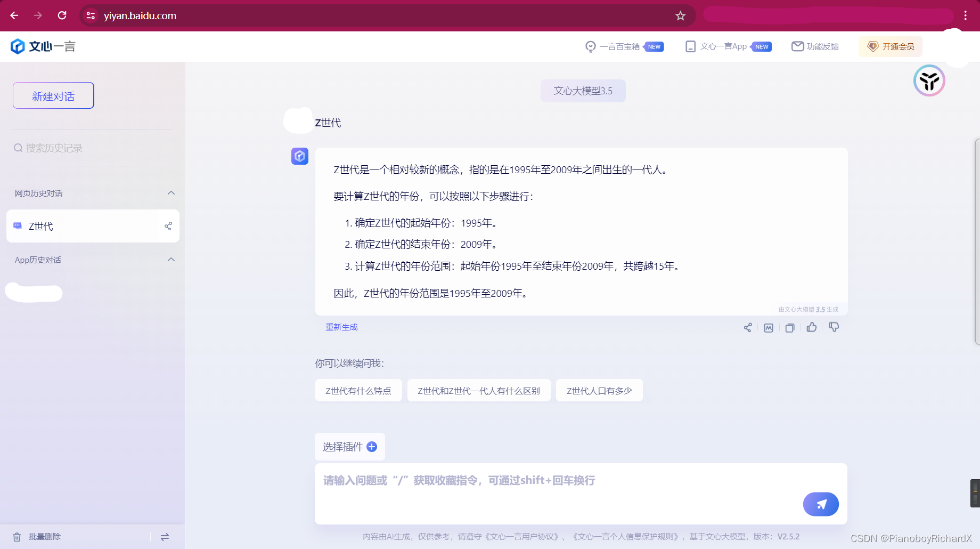980x549 pixels.
Task: Send message with paper-plane button
Action: point(821,504)
